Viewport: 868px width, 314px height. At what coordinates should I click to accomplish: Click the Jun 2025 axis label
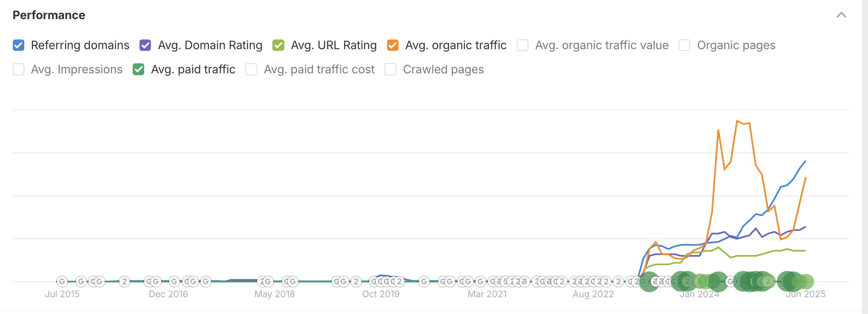(806, 294)
